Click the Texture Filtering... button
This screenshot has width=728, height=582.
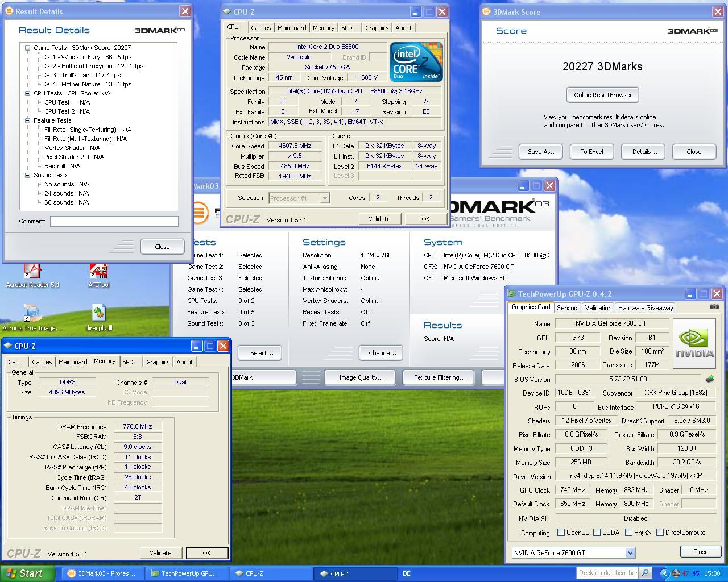440,377
